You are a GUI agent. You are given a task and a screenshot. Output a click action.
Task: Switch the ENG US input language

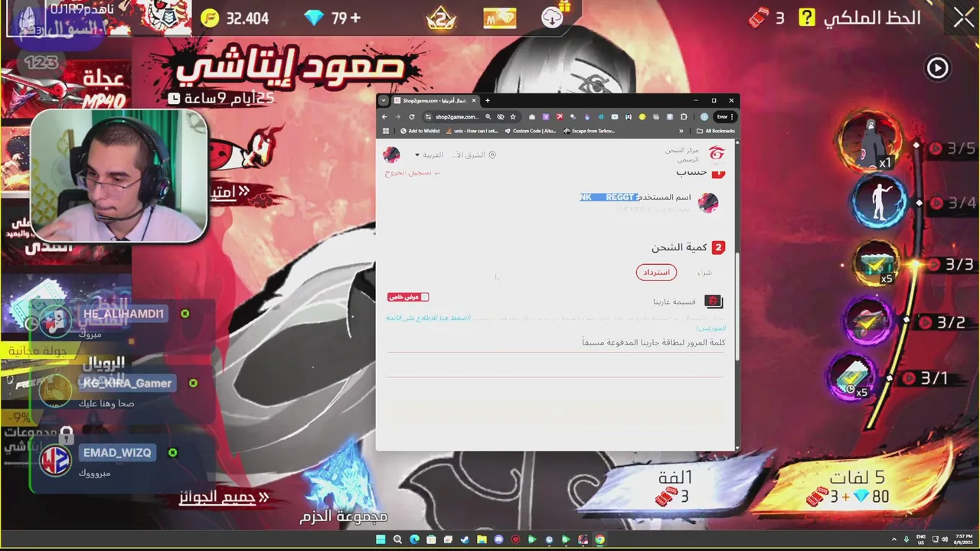[921, 540]
